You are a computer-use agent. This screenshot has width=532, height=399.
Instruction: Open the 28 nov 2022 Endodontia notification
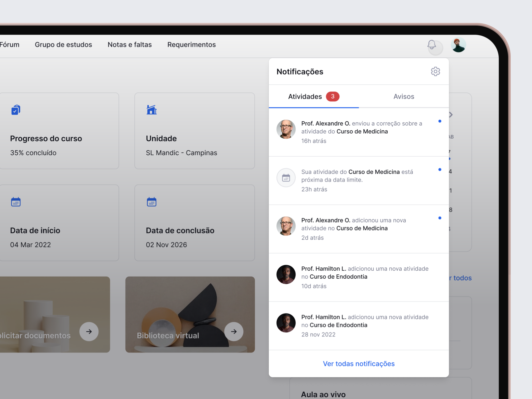pyautogui.click(x=359, y=326)
